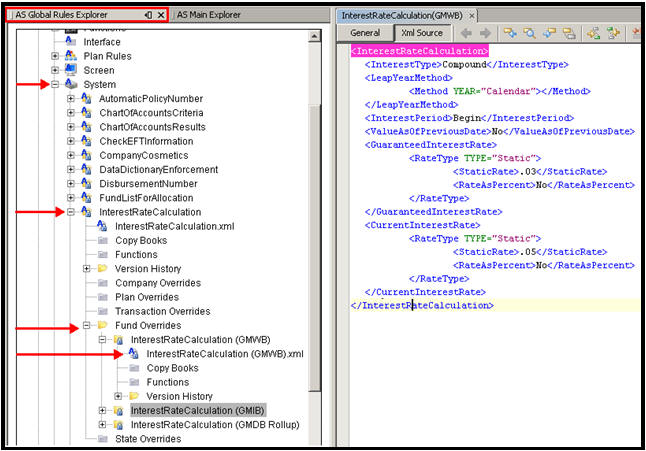
Task: Click the InterestRateCalculation (GMWB).xml file icon
Action: pyautogui.click(x=133, y=353)
